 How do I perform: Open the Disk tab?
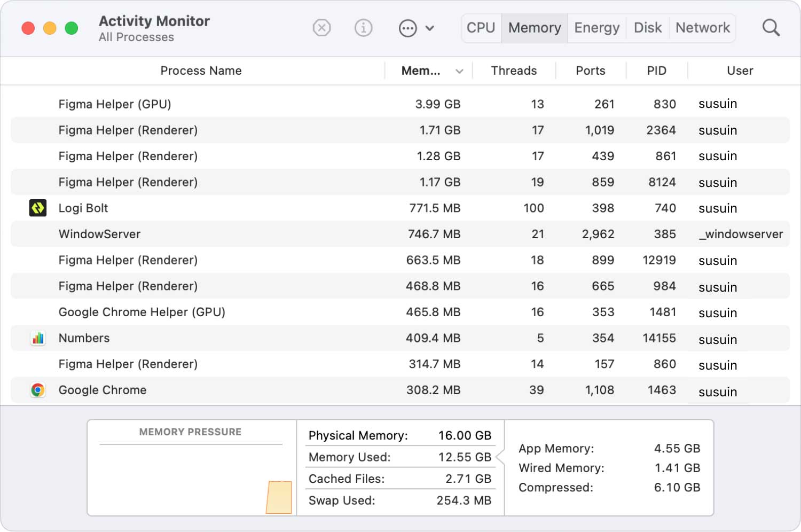[647, 28]
